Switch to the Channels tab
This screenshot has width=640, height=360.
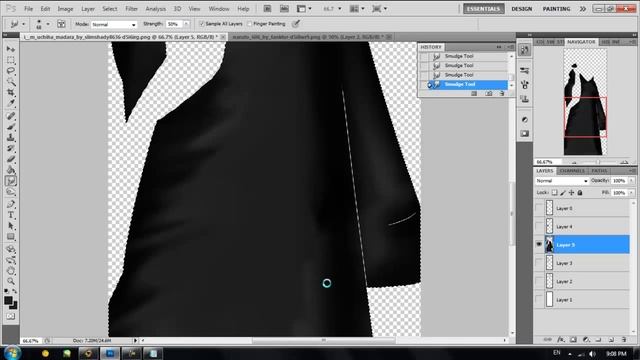click(572, 171)
